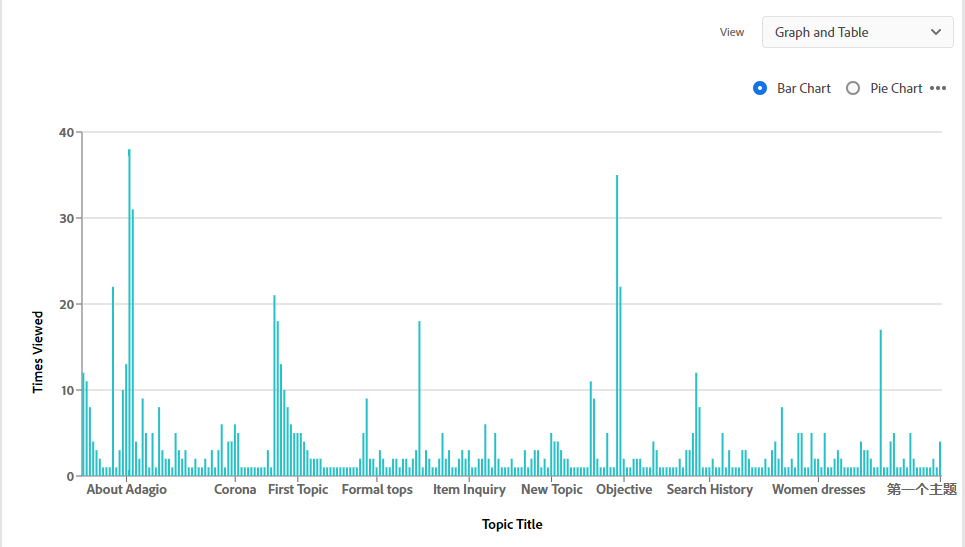Click the New Topic axis label

click(552, 489)
